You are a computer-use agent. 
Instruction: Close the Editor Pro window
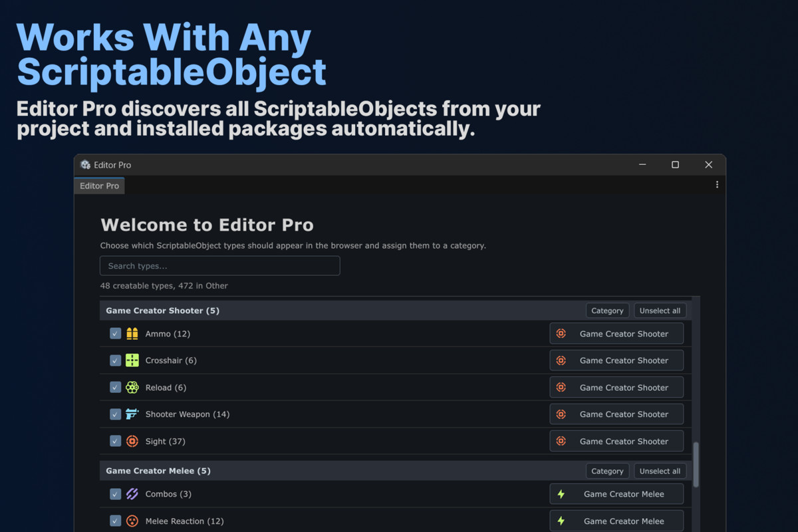click(x=708, y=165)
